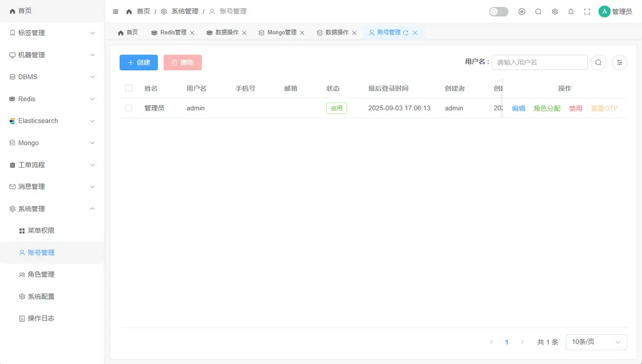
Task: Click the 启用 status tag
Action: point(337,108)
